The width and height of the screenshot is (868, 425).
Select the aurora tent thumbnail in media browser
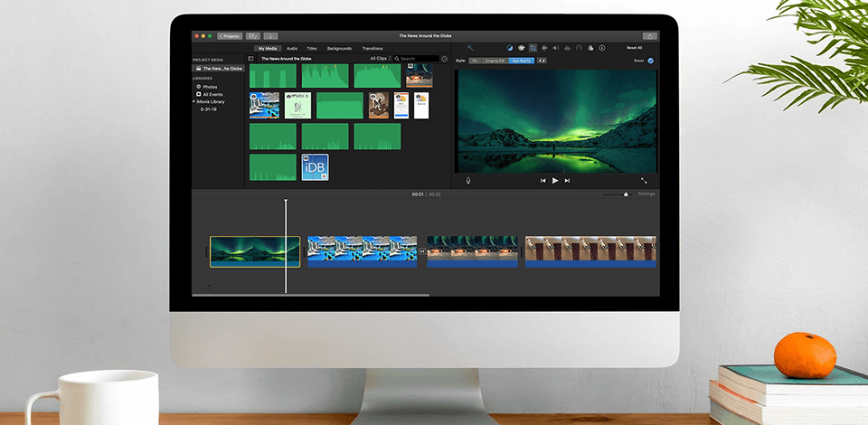[x=420, y=75]
